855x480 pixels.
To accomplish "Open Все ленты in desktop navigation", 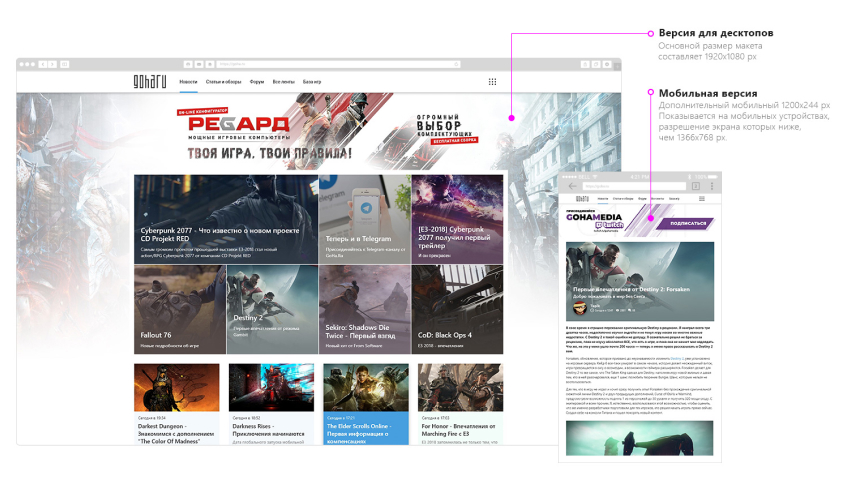I will (284, 82).
